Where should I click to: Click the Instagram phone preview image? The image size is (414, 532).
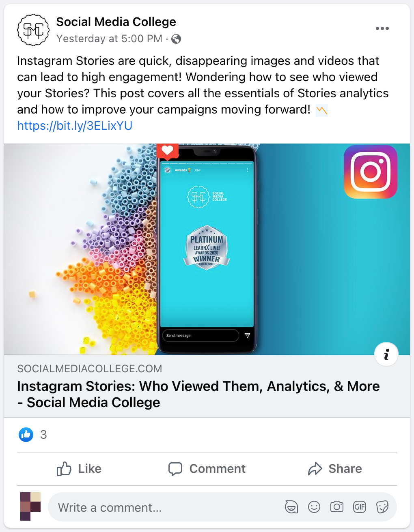[207, 249]
